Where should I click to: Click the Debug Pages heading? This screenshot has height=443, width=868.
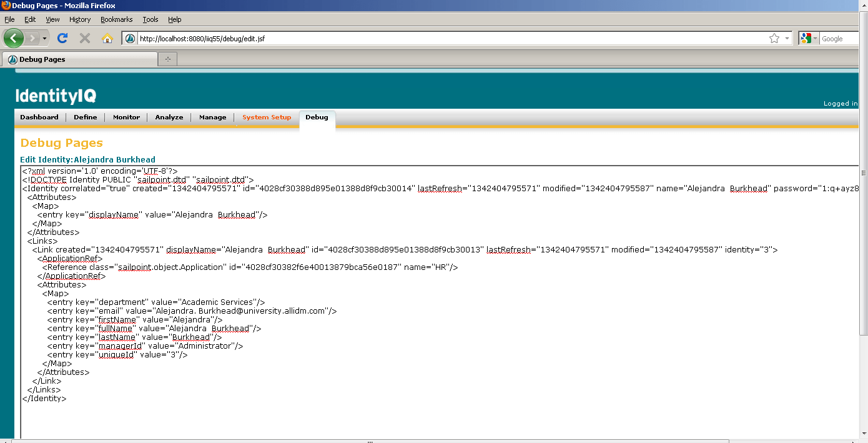coord(62,143)
